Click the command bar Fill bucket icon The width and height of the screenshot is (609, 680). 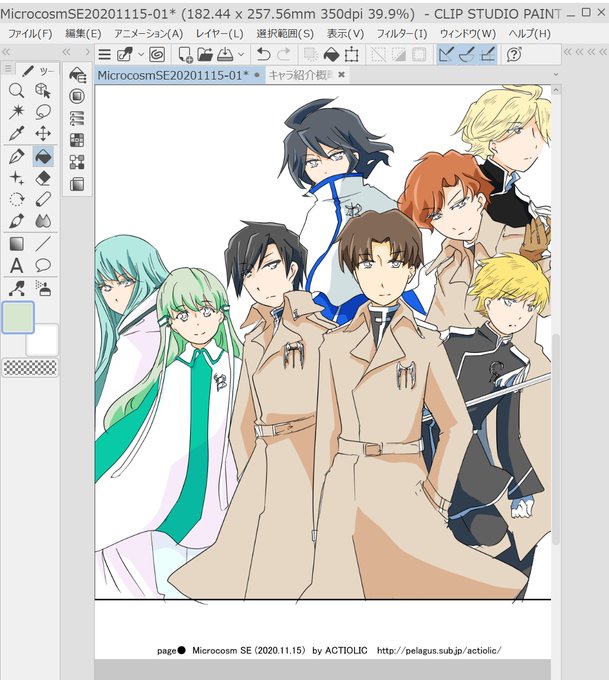click(x=332, y=55)
